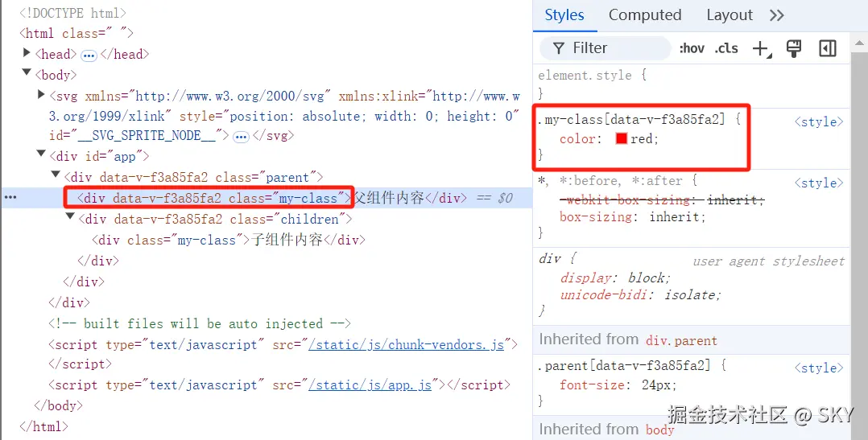Click div.parent in Inherited from header
The height and width of the screenshot is (440, 868).
pyautogui.click(x=681, y=340)
